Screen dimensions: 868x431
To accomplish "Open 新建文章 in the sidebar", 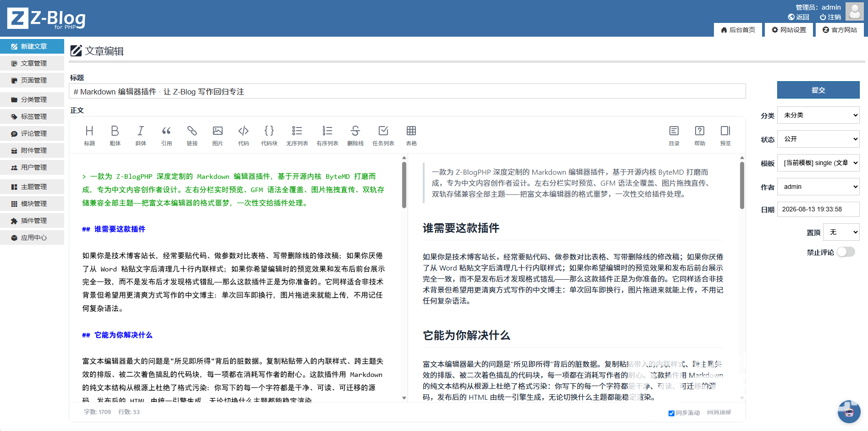I will pos(32,46).
